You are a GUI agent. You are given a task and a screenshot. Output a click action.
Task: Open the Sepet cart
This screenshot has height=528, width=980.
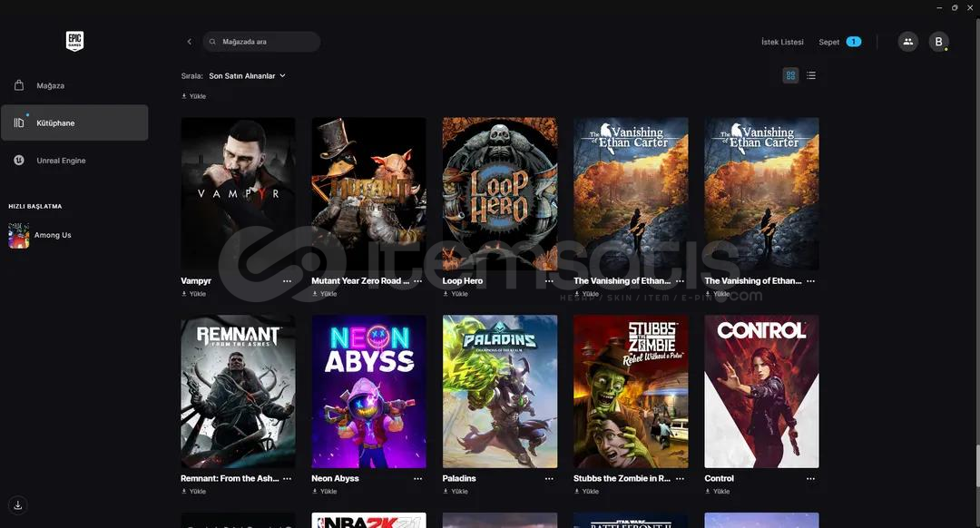pyautogui.click(x=839, y=42)
